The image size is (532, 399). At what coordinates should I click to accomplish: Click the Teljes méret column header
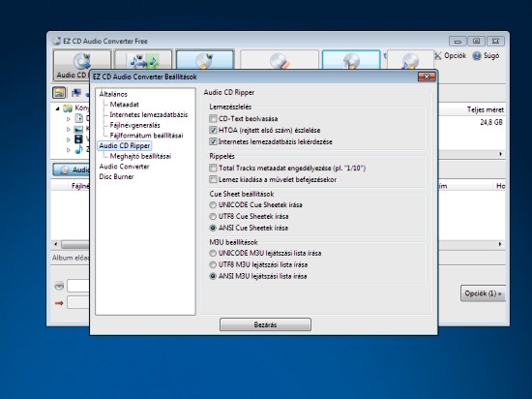tap(486, 109)
